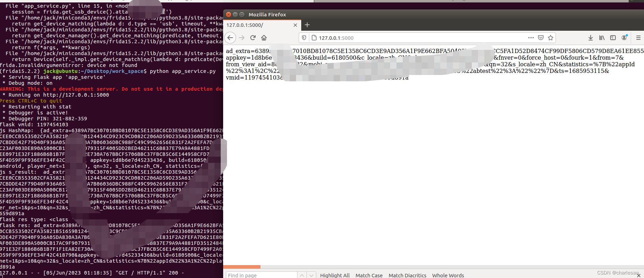This screenshot has width=644, height=278.
Task: Toggle Match Diacritics in find bar
Action: point(407,275)
